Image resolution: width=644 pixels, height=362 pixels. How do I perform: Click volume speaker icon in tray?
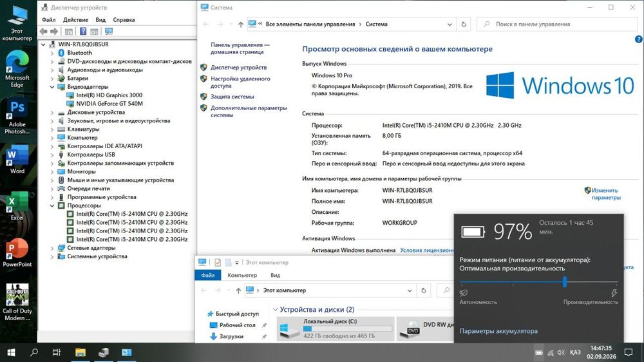[x=561, y=352]
